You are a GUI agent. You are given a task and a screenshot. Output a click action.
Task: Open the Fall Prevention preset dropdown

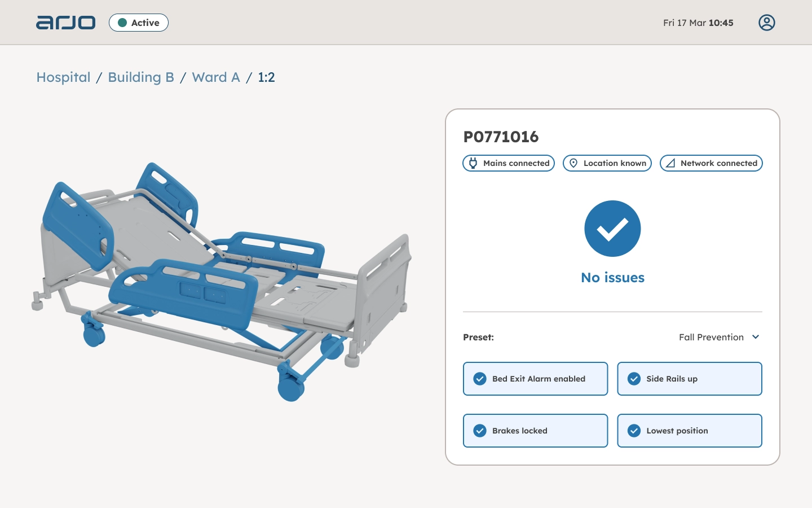[x=711, y=337]
